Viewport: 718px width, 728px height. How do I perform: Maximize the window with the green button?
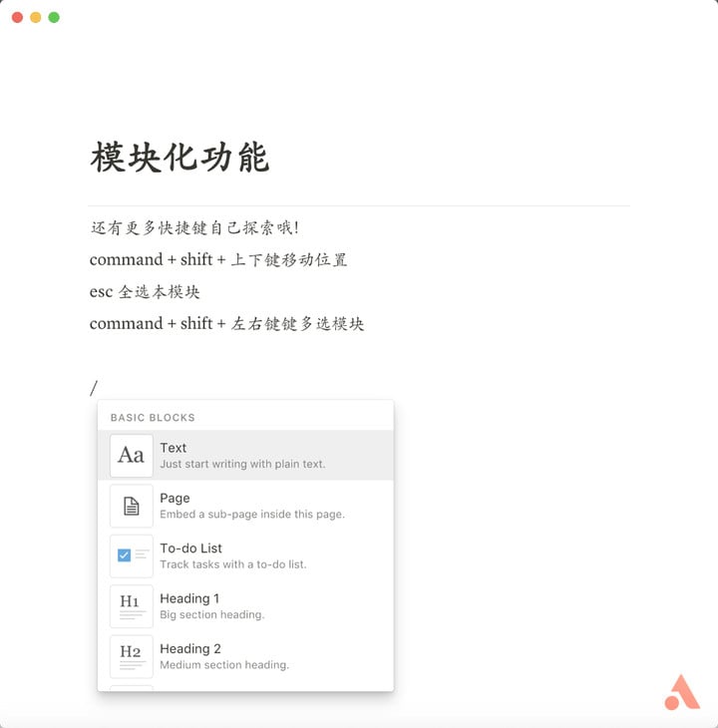pos(54,18)
